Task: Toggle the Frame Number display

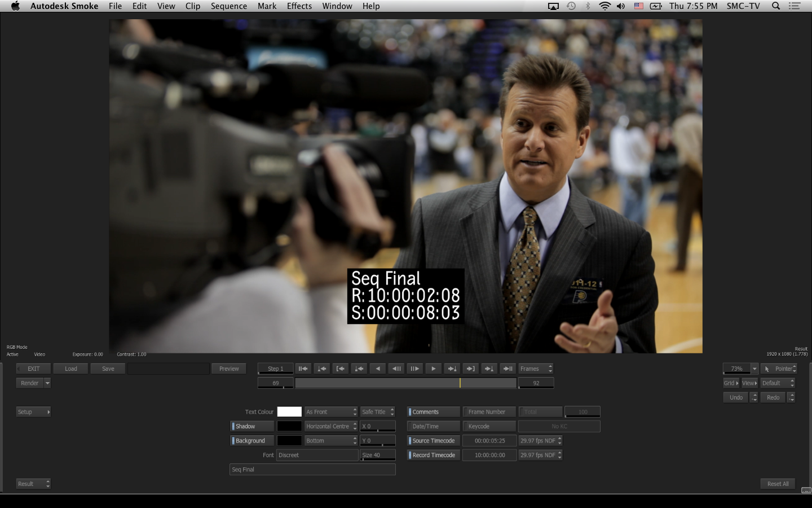Action: [x=488, y=412]
